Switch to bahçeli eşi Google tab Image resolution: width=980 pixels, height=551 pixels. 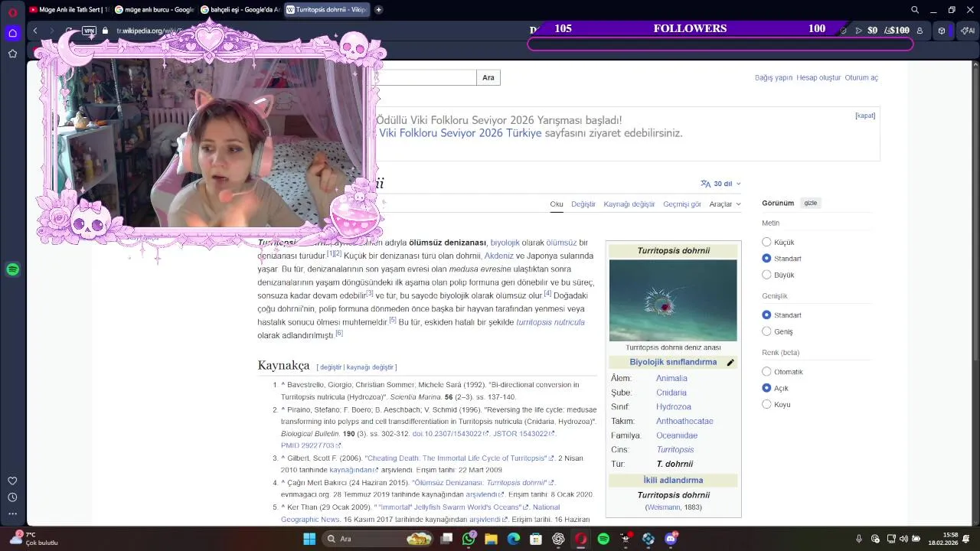coord(240,10)
